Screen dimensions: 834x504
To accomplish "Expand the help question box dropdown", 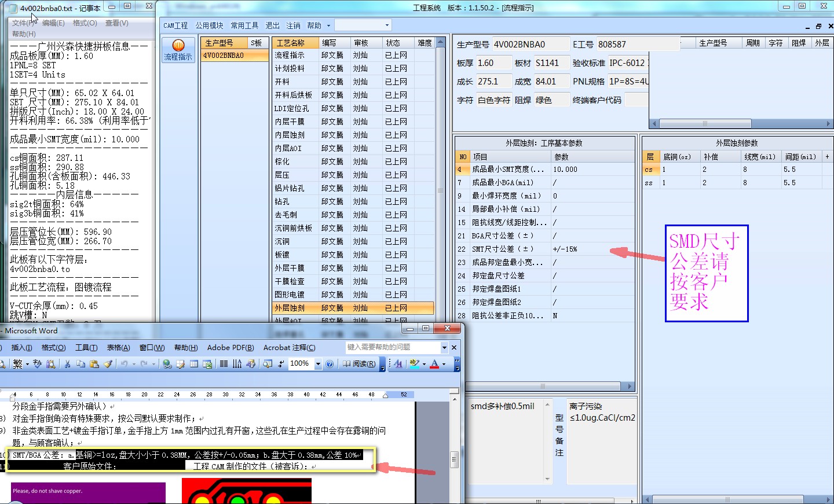I will coord(444,347).
